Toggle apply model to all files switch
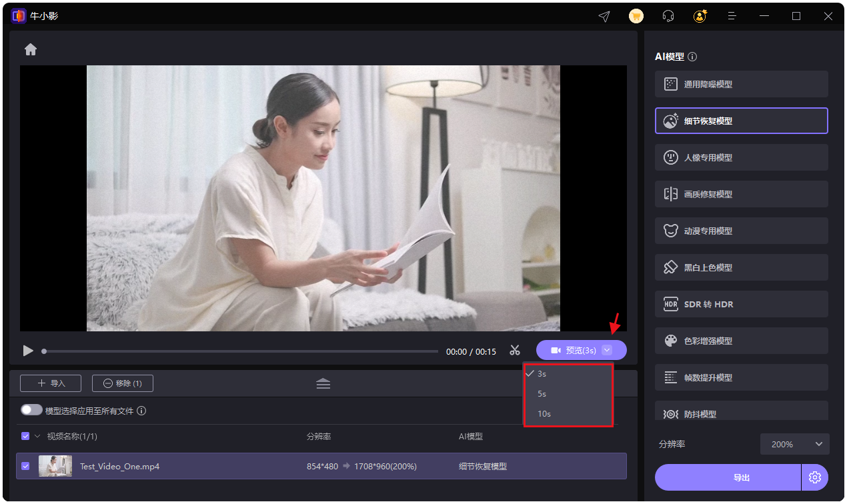 [31, 411]
